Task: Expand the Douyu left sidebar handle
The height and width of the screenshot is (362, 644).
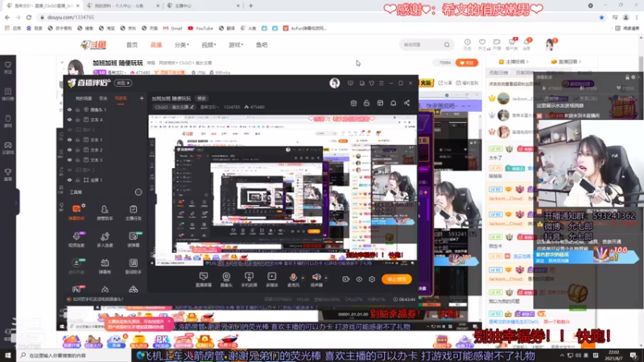Action: point(16,203)
